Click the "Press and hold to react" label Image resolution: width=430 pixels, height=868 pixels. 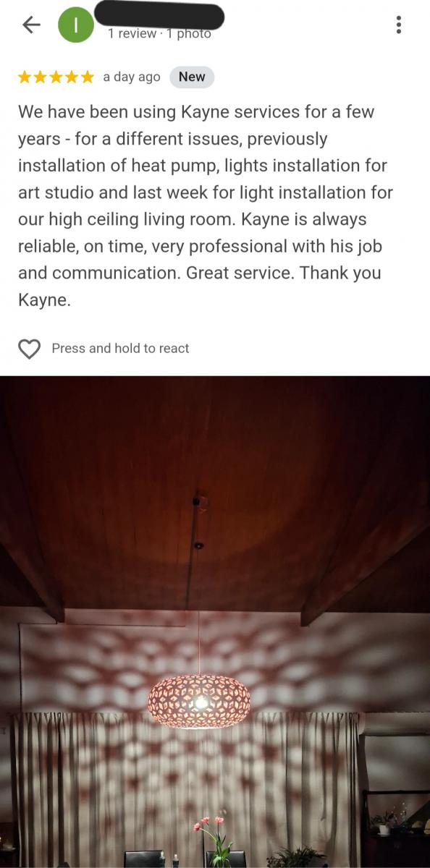point(120,349)
